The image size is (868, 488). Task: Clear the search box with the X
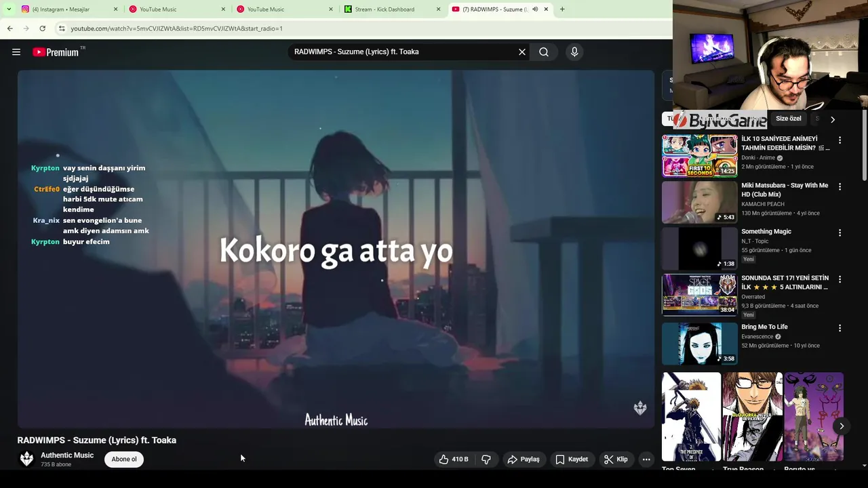pyautogui.click(x=522, y=52)
